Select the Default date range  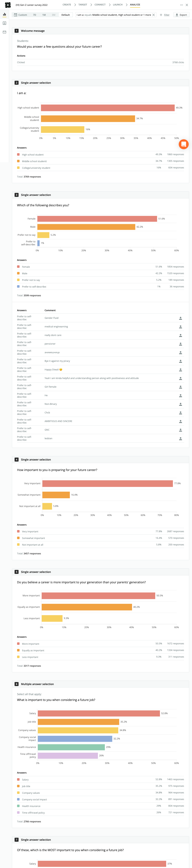(65, 15)
